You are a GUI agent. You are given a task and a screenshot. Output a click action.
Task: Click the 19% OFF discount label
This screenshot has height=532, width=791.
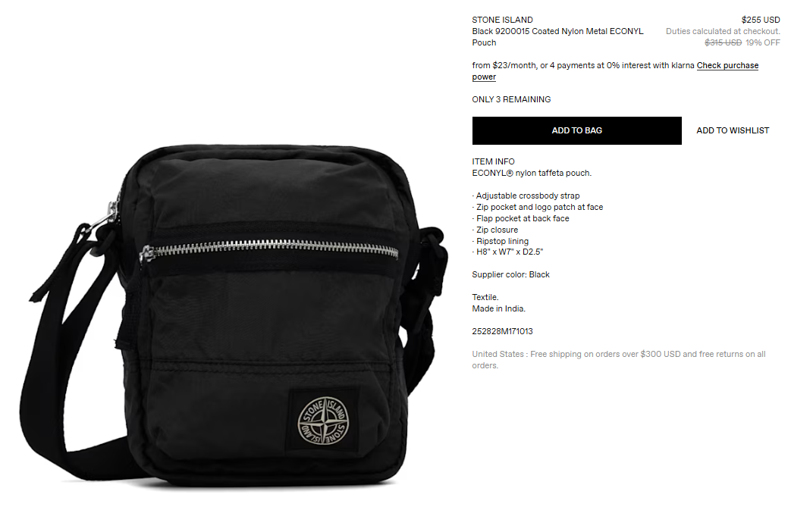[x=763, y=43]
